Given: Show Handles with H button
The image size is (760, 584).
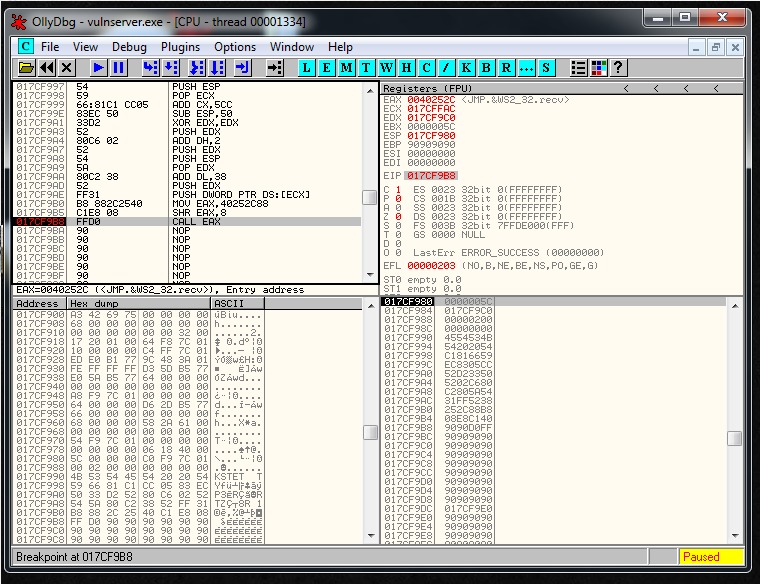Looking at the screenshot, I should [407, 68].
